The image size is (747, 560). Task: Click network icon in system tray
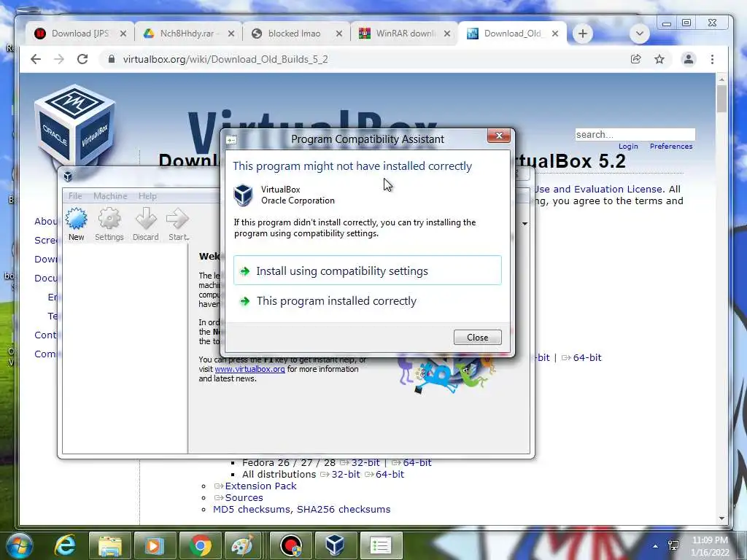673,545
